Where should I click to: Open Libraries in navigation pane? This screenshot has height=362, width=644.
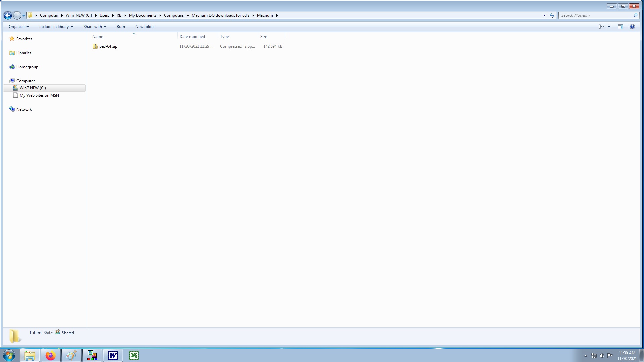[x=24, y=53]
